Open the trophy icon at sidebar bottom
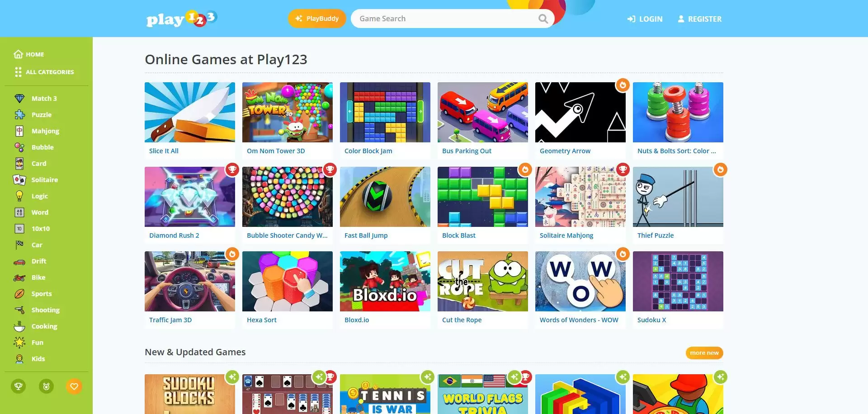The height and width of the screenshot is (414, 868). [x=19, y=386]
